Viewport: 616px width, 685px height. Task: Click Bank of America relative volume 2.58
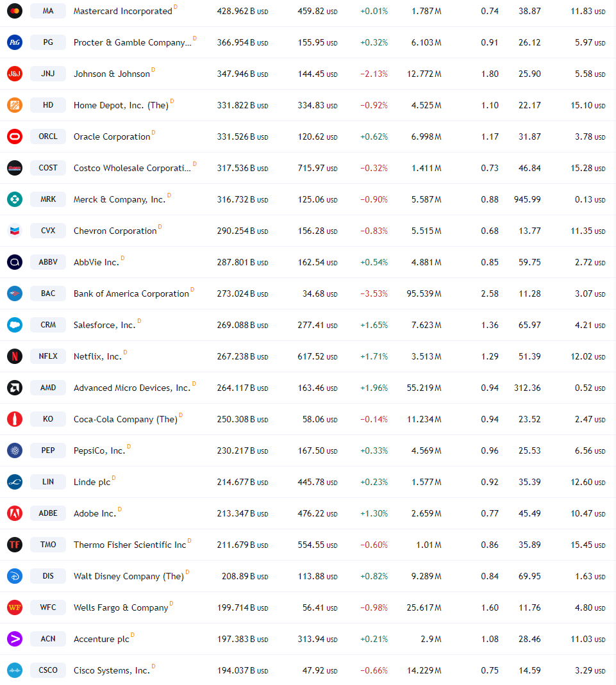[x=490, y=293]
